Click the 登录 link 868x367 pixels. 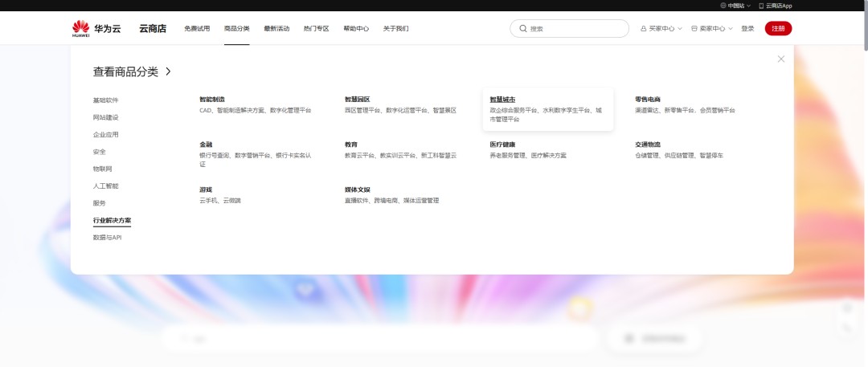coord(747,29)
